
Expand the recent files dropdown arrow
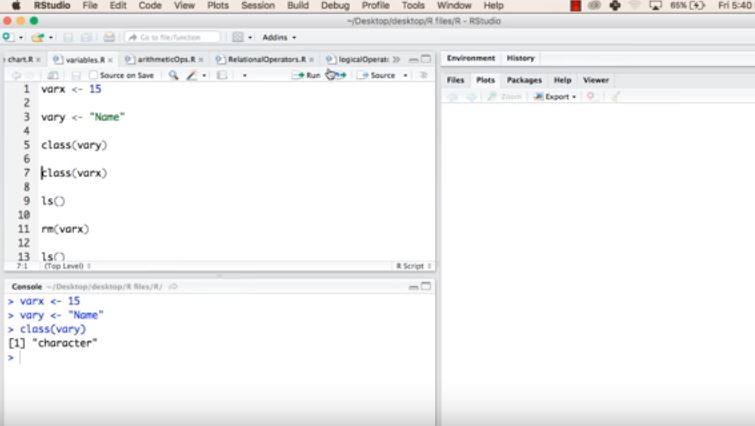[x=51, y=38]
